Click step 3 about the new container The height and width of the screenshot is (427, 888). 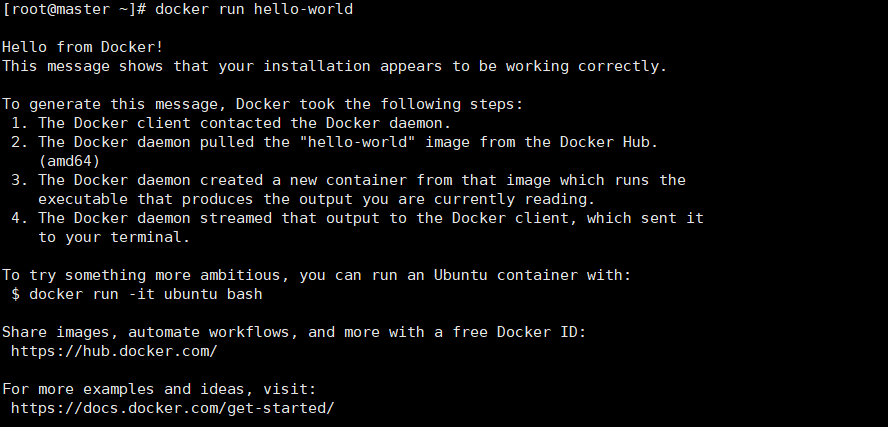[348, 180]
